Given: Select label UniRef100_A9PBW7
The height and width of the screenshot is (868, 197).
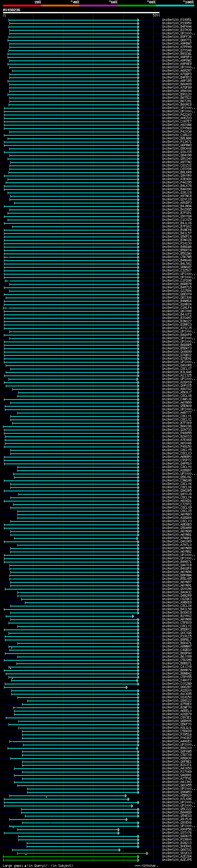Looking at the screenshot, I should tap(177, 43).
